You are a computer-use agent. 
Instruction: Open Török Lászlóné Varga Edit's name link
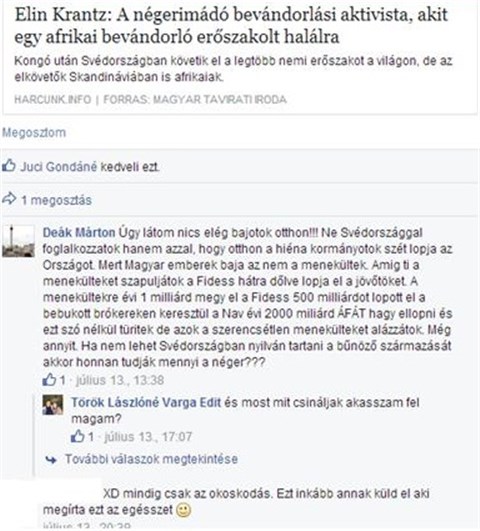pos(146,403)
